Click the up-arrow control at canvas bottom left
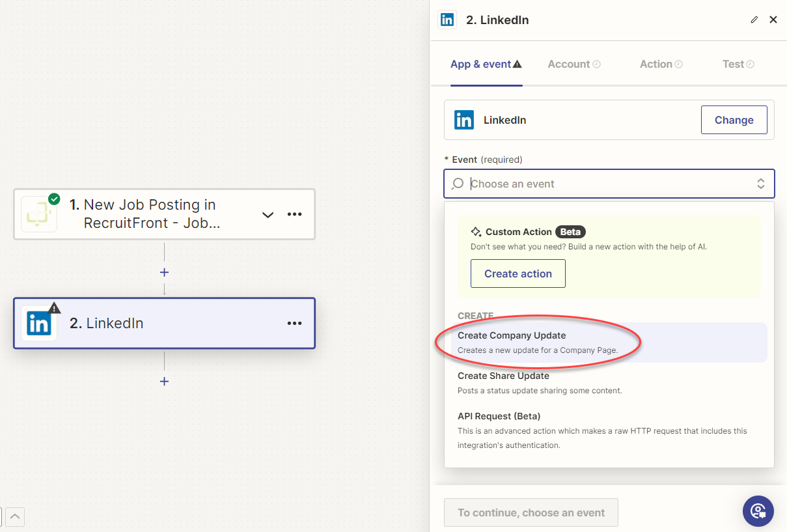The height and width of the screenshot is (532, 787). [x=15, y=516]
